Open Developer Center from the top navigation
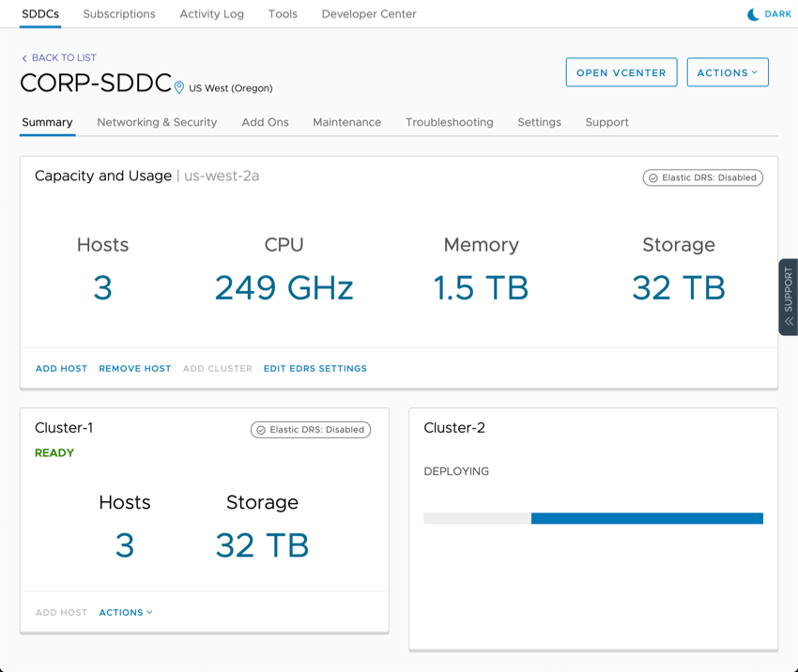 point(368,14)
